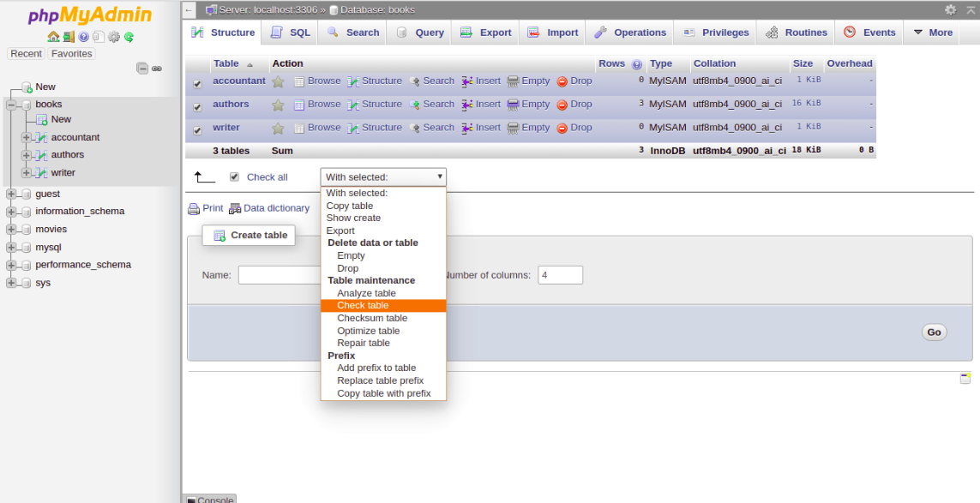
Task: Select Repair table option
Action: pyautogui.click(x=383, y=343)
